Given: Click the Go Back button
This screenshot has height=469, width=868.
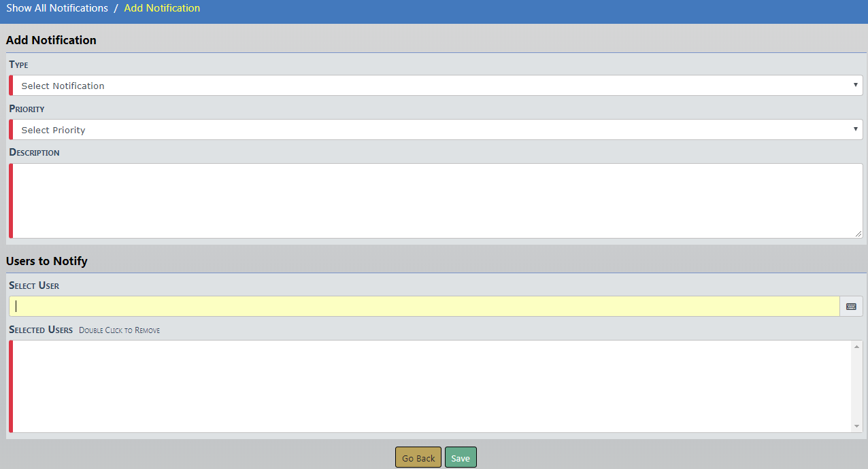Looking at the screenshot, I should 418,457.
